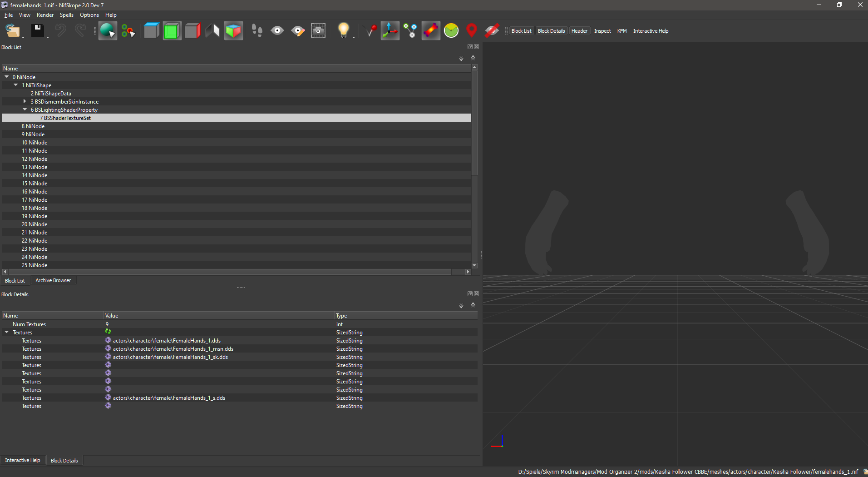Click the Save floppy disk icon
Image resolution: width=868 pixels, height=477 pixels.
point(37,31)
